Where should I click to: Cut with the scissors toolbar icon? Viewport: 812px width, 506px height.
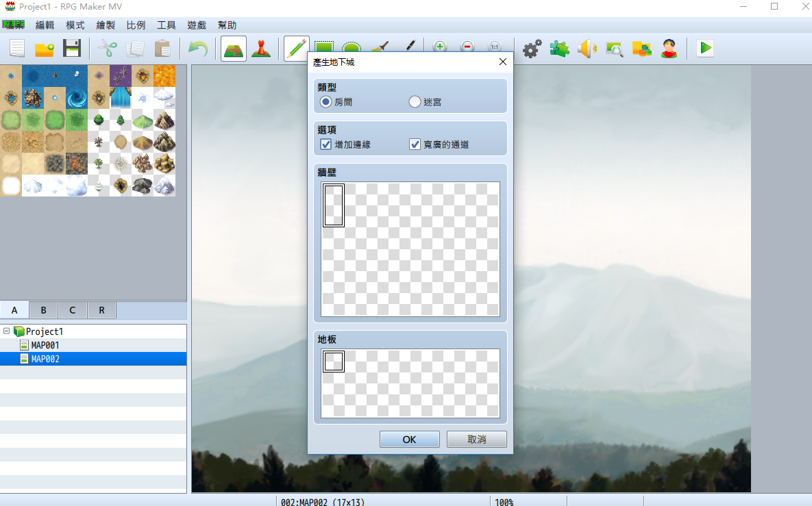click(x=107, y=49)
